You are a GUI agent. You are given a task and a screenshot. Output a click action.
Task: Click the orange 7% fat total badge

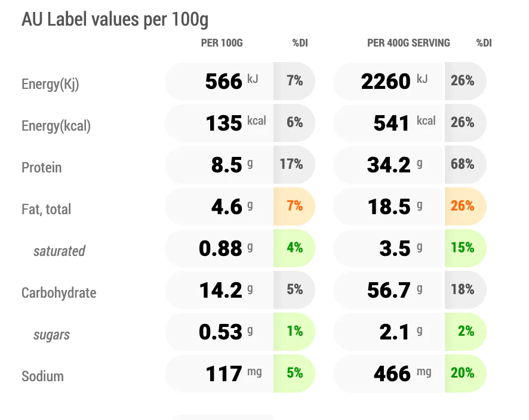pyautogui.click(x=294, y=206)
